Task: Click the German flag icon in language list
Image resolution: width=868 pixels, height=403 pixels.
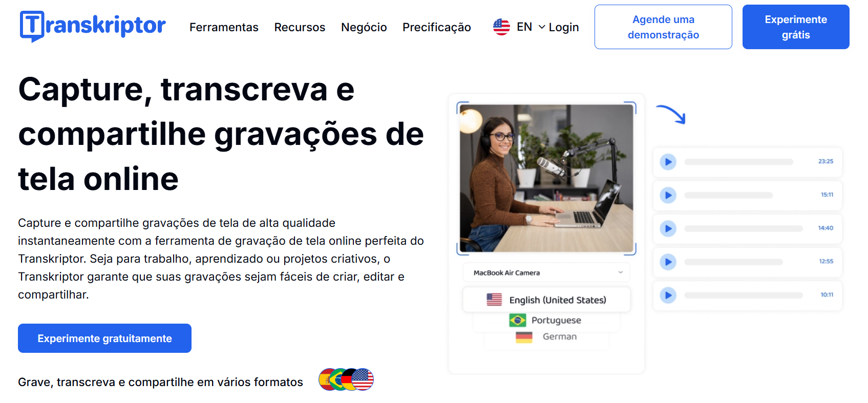Action: tap(524, 336)
